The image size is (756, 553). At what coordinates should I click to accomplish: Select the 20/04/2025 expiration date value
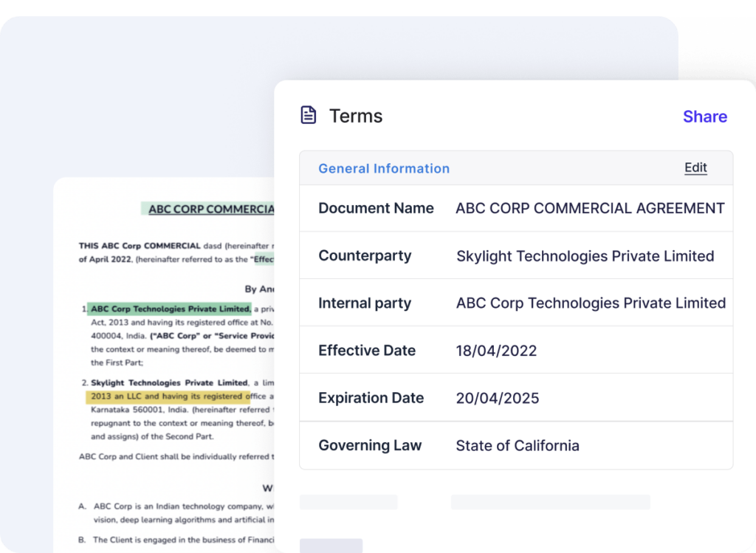(496, 397)
